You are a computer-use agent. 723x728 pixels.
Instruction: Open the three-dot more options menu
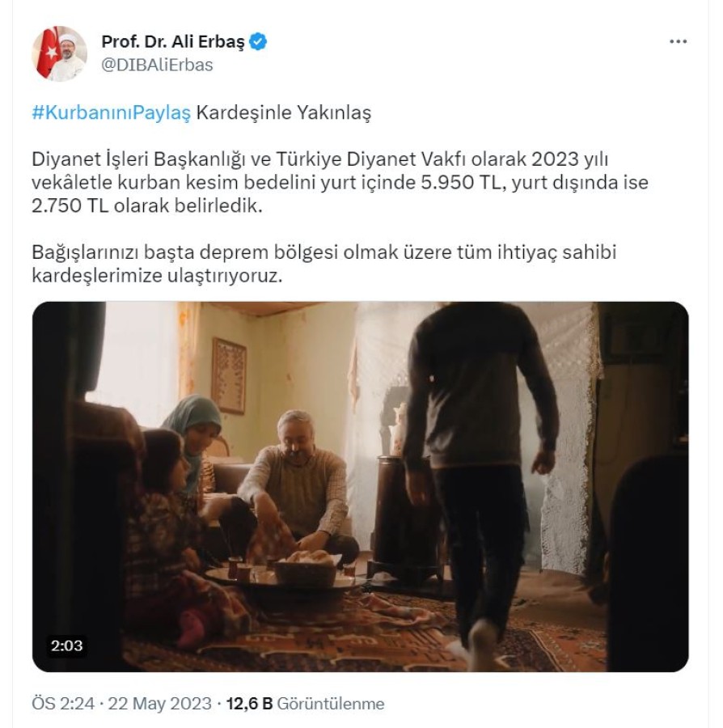coord(678,42)
